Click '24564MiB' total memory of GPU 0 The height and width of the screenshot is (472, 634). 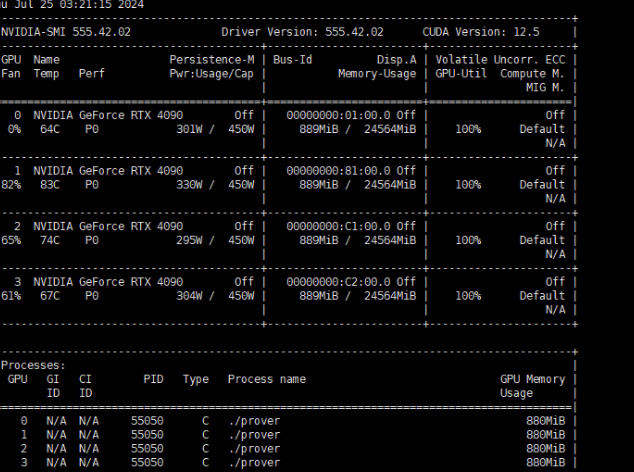click(390, 129)
